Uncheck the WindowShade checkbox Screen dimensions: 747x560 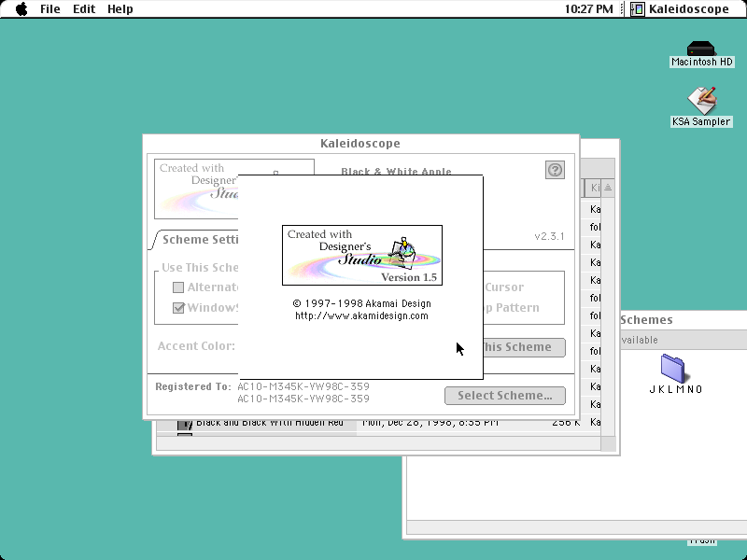pos(178,308)
